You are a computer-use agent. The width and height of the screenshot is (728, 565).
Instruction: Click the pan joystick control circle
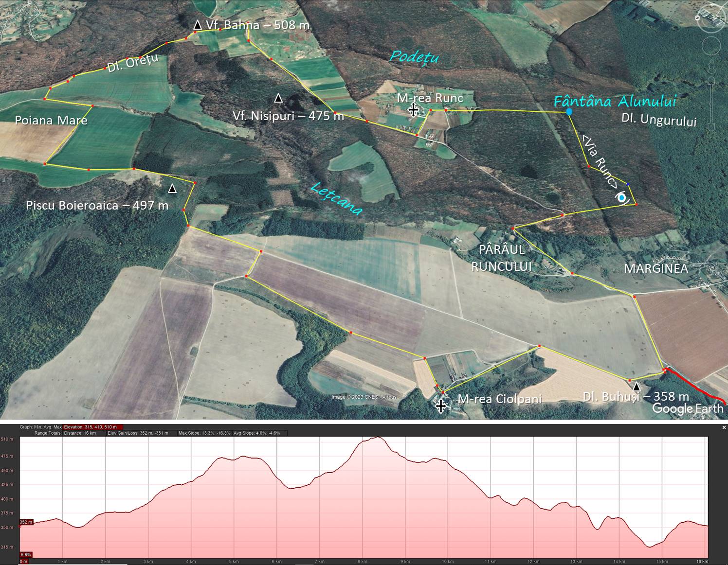click(x=711, y=47)
